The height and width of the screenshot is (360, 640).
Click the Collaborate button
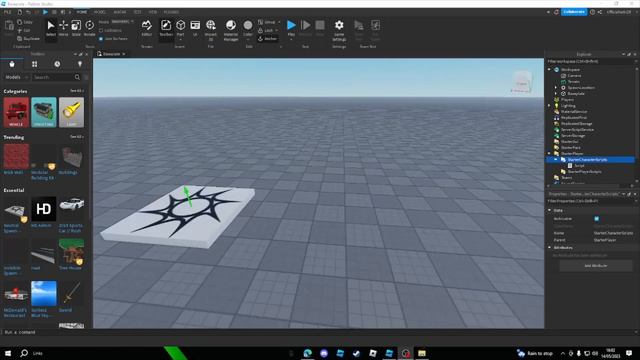pos(574,12)
